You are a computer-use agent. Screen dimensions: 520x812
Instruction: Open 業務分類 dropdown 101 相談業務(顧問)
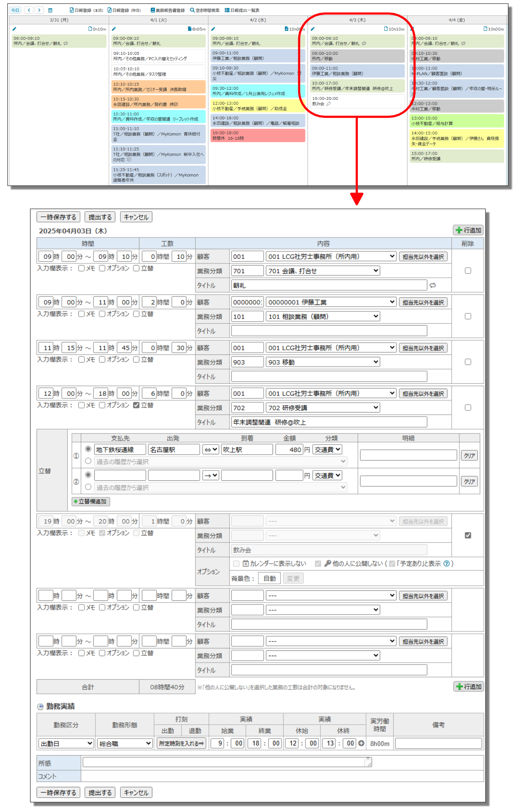(323, 316)
